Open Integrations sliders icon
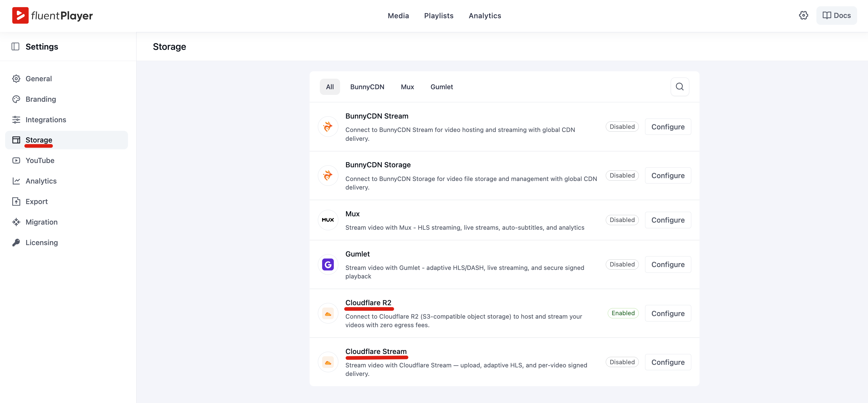Image resolution: width=868 pixels, height=403 pixels. pyautogui.click(x=16, y=120)
